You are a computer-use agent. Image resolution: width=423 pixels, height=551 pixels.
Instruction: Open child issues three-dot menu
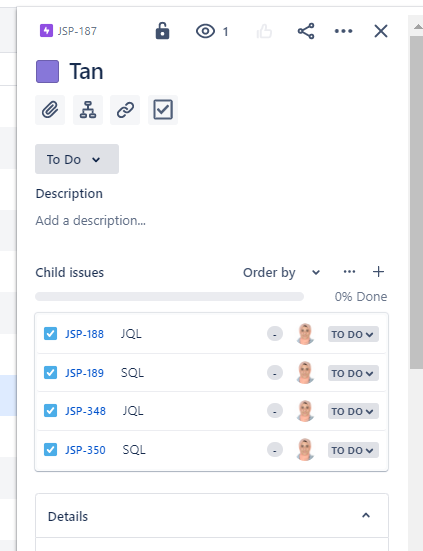tap(349, 272)
